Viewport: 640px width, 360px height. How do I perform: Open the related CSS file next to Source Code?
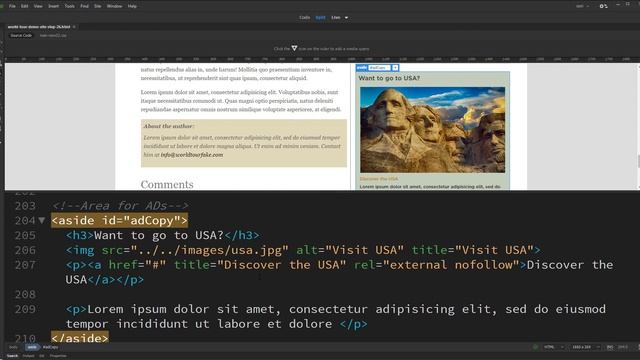coord(53,36)
